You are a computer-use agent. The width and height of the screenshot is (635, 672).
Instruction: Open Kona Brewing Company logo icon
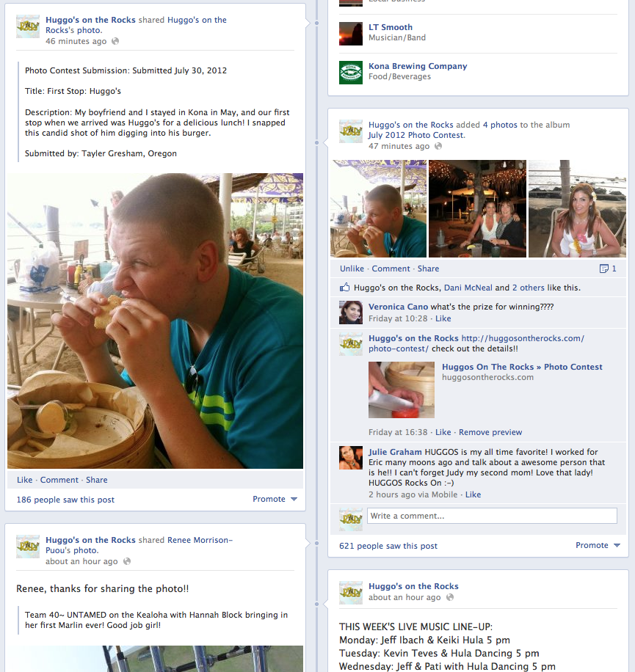351,73
